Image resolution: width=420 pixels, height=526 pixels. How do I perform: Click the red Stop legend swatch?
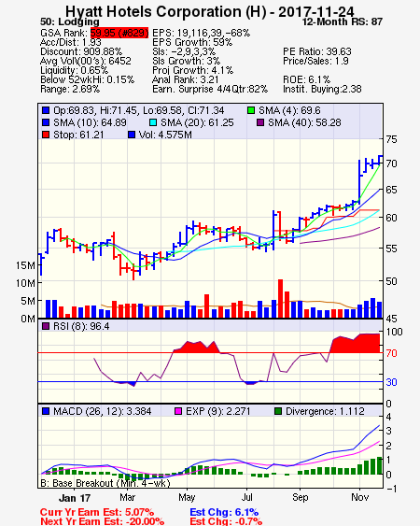[46, 135]
